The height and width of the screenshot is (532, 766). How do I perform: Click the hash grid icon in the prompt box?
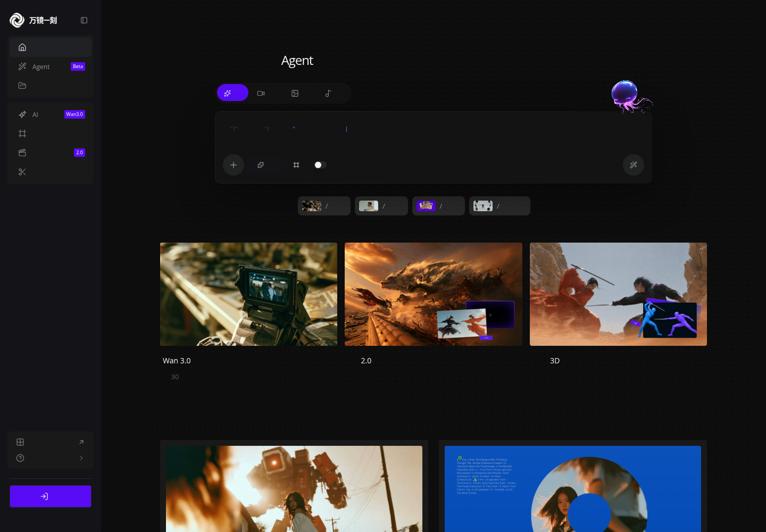coord(296,165)
